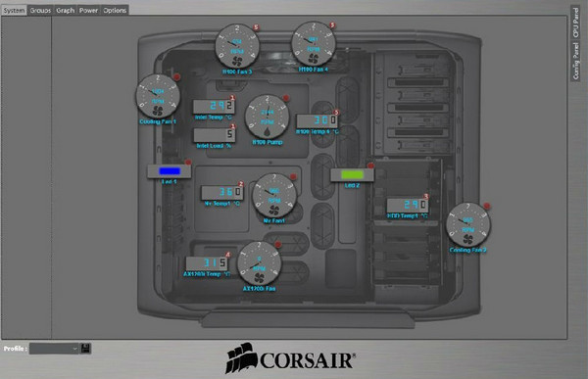
Task: Open the Graph tab
Action: 66,10
